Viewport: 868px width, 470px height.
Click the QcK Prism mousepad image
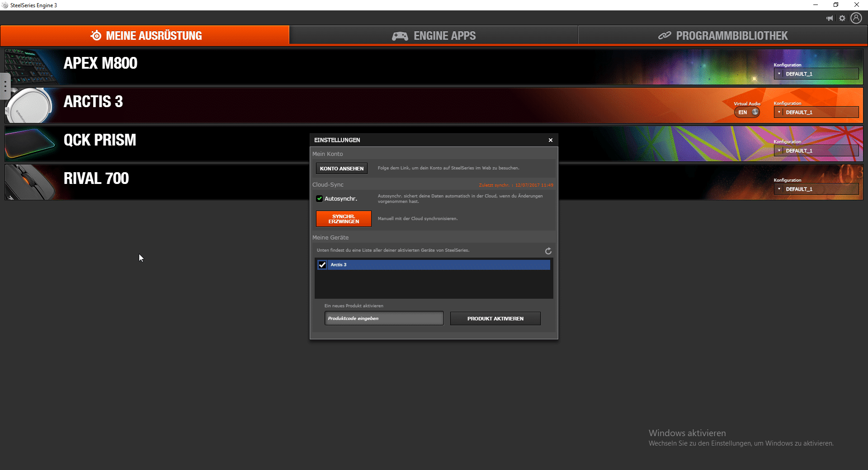30,144
